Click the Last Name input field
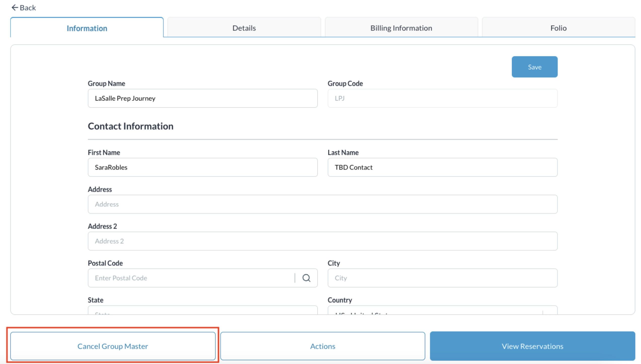Screen dimensions: 641x364 [442, 167]
